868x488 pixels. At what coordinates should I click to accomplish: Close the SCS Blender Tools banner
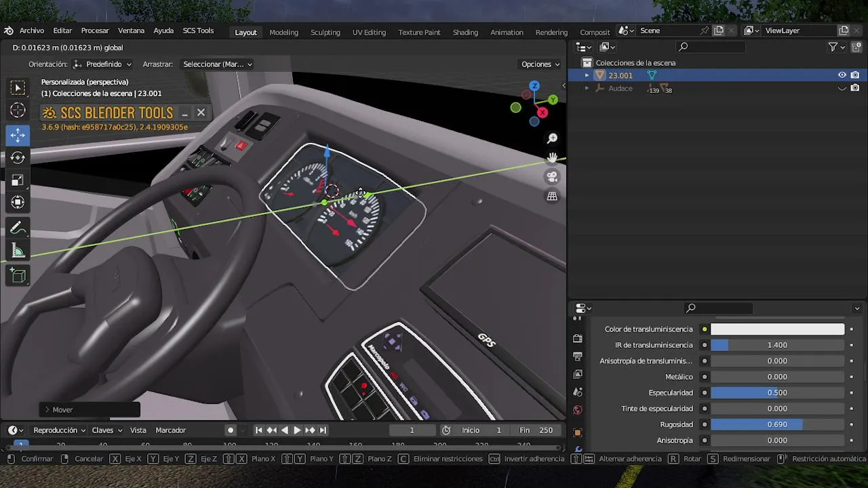click(201, 113)
